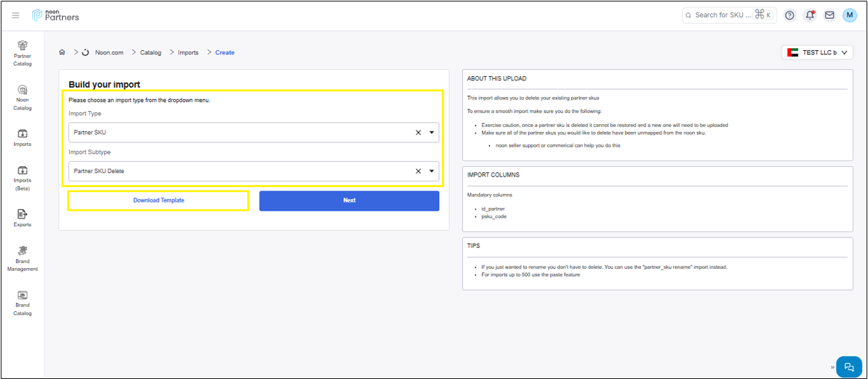Open Imports (Beta) in sidebar
868x379 pixels.
pyautogui.click(x=22, y=178)
